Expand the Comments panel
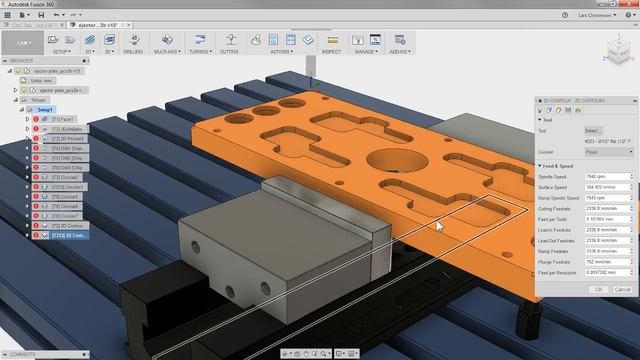The image size is (640, 360). click(84, 354)
